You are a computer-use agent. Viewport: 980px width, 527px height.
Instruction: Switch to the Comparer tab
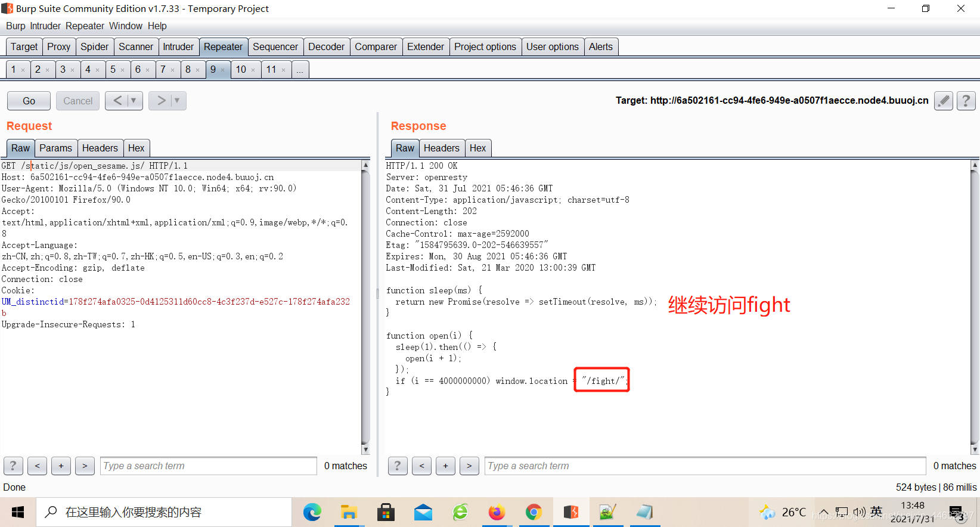click(376, 46)
